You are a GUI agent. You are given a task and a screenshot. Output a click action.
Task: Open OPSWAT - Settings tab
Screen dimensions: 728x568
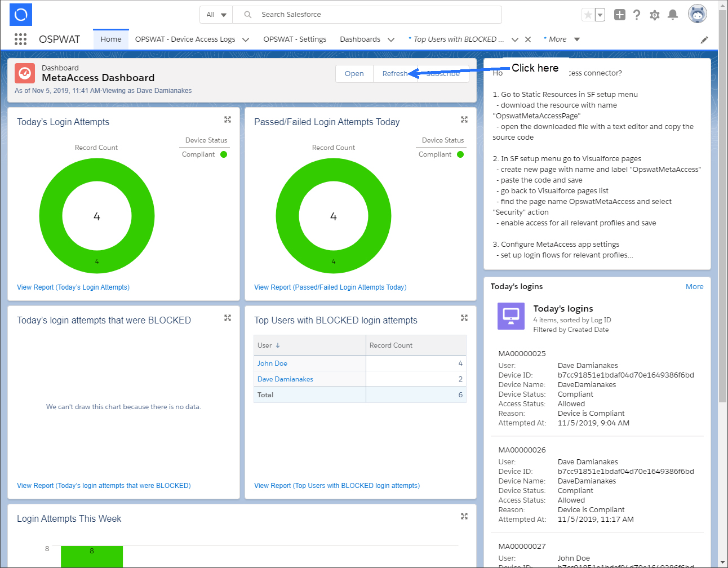coord(295,39)
